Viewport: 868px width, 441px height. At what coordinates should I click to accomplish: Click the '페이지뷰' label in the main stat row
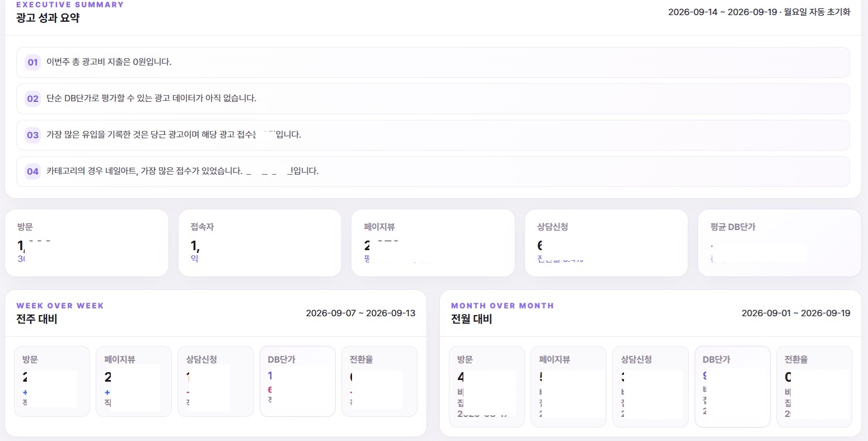click(379, 227)
